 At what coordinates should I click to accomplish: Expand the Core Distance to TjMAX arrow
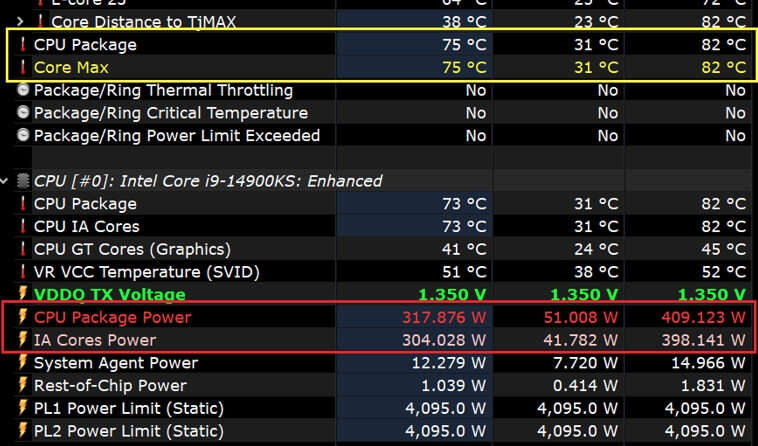21,21
